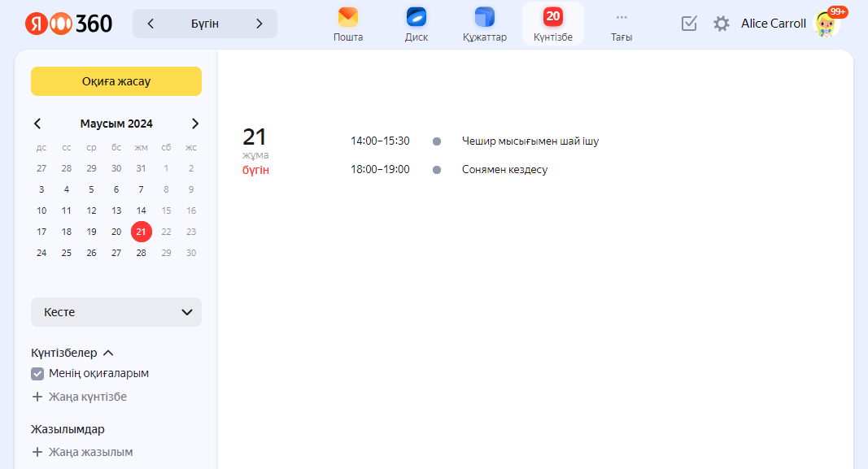Click Alice Carroll's profile avatar

826,24
